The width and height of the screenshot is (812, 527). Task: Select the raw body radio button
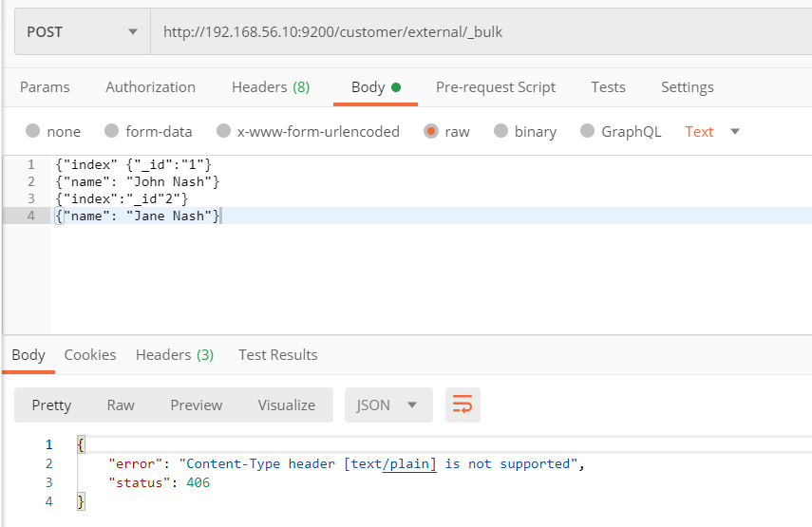[431, 131]
